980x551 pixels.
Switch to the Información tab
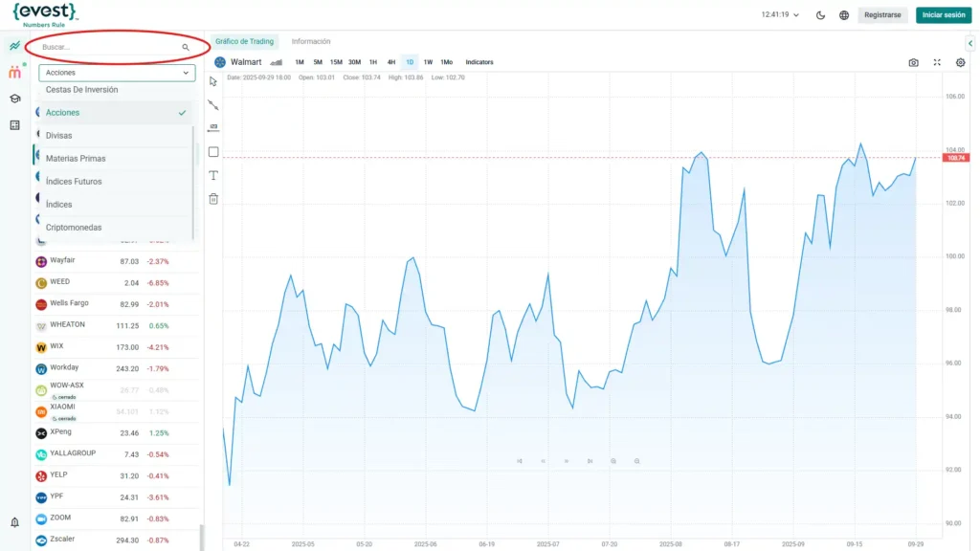click(311, 42)
